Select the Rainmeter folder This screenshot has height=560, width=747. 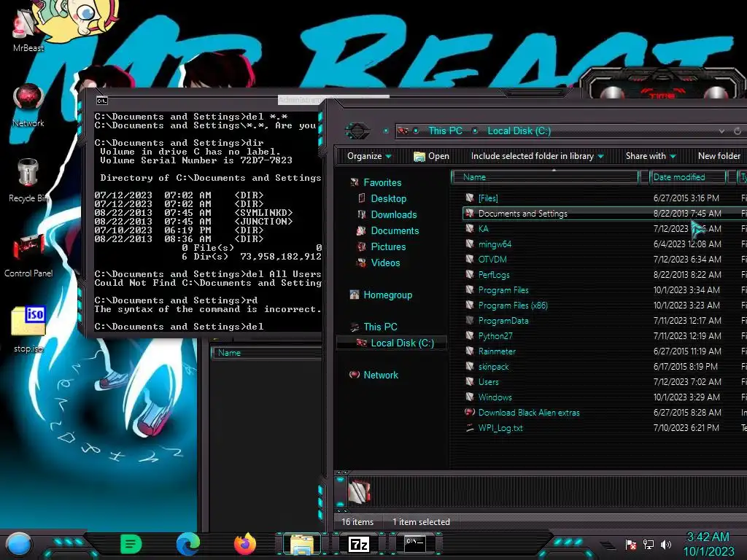pos(497,351)
